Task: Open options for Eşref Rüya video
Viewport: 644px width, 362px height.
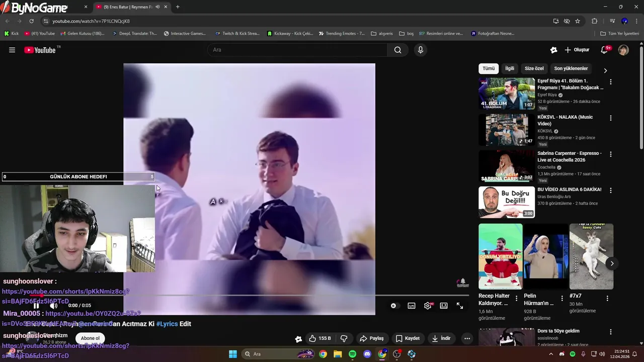Action: point(611,81)
